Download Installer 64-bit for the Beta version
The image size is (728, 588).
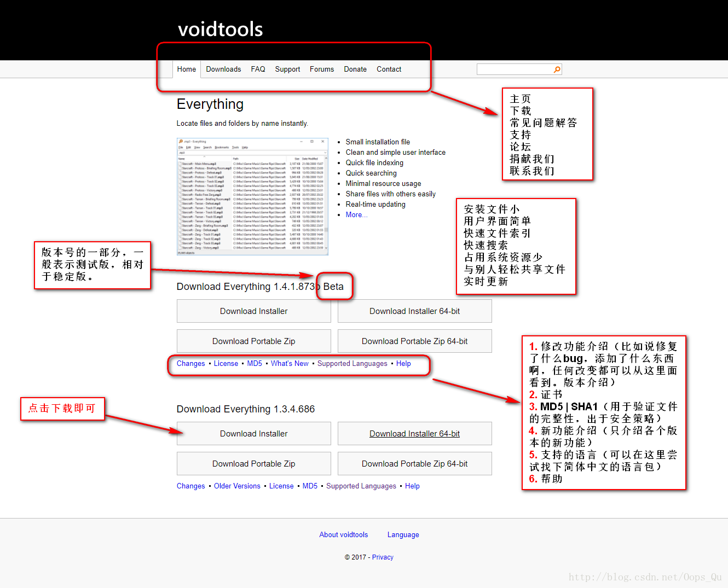pyautogui.click(x=414, y=311)
